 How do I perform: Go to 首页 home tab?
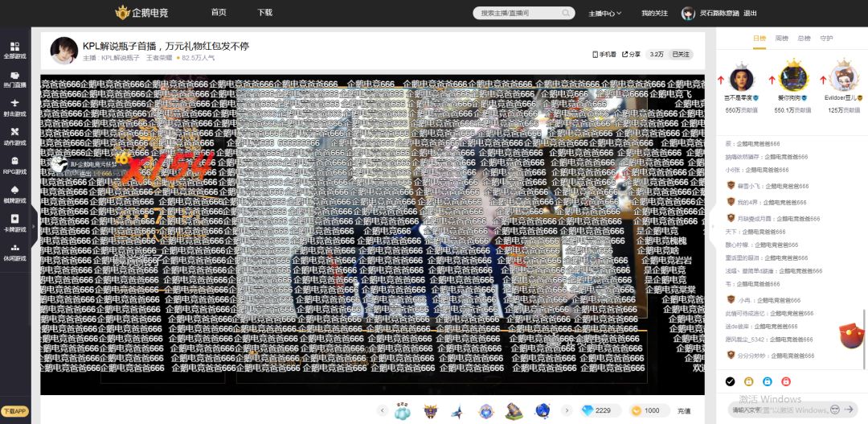[219, 12]
